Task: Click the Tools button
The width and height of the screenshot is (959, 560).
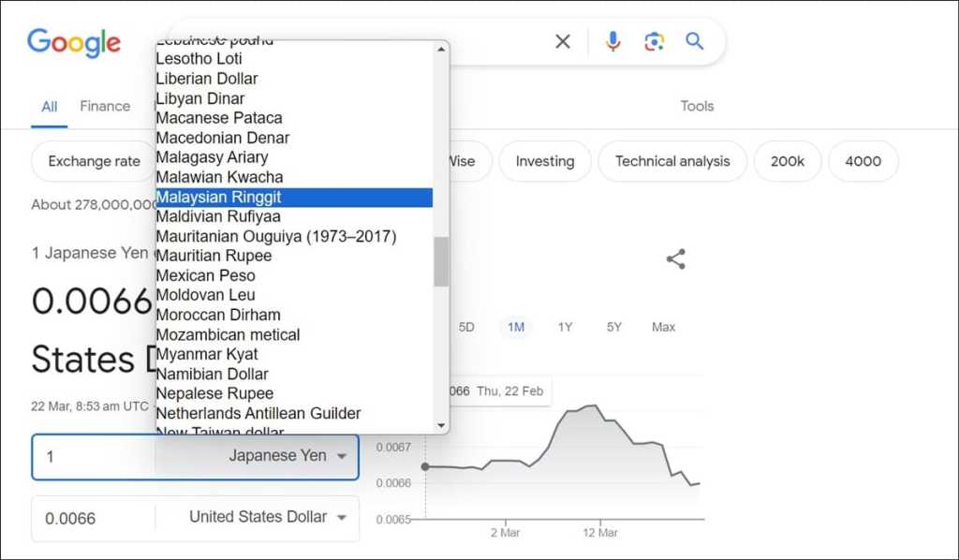Action: click(697, 106)
